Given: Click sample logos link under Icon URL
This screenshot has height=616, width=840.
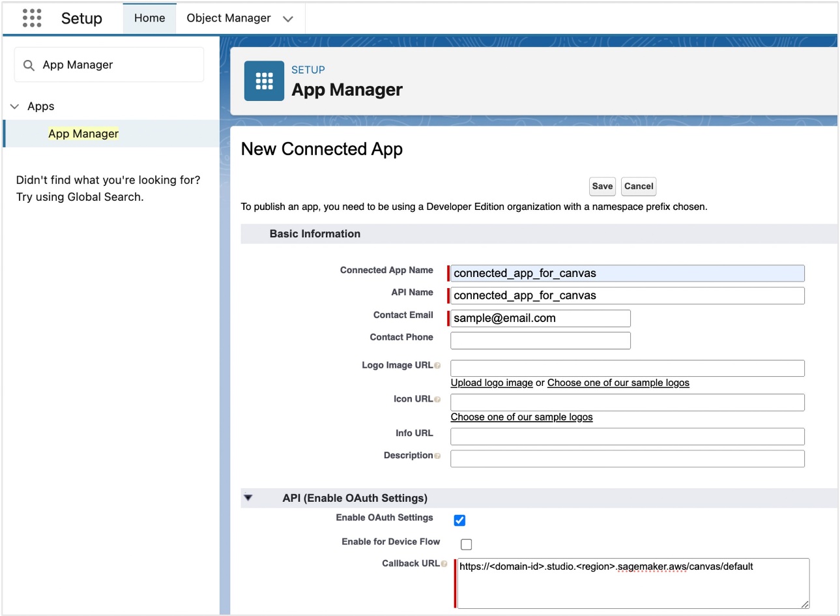Looking at the screenshot, I should [522, 417].
